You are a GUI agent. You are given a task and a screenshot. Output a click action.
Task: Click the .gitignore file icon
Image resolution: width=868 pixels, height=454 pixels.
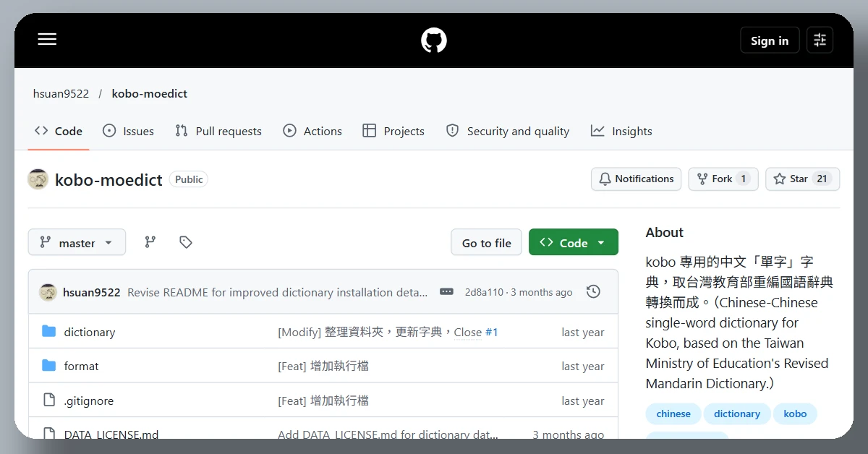click(x=48, y=400)
